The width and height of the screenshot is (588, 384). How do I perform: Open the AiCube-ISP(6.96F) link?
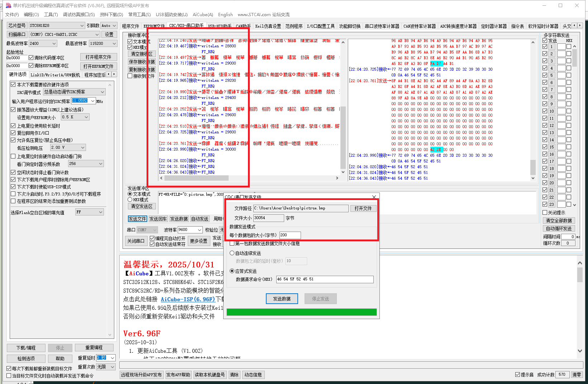[188, 299]
